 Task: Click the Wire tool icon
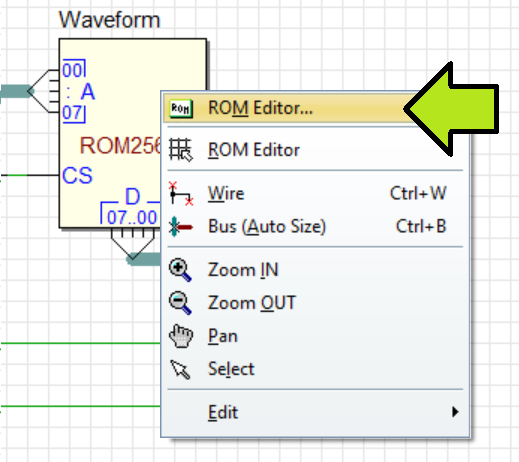181,193
